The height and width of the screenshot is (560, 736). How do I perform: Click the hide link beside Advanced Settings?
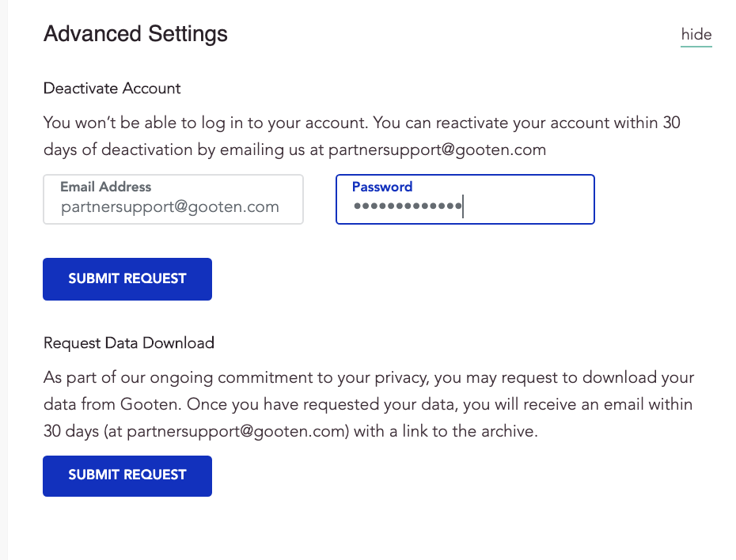(x=696, y=35)
